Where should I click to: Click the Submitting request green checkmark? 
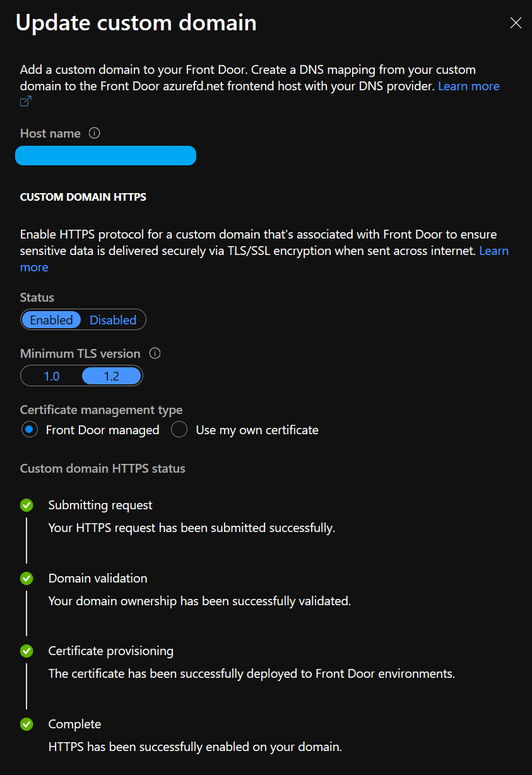[x=27, y=505]
